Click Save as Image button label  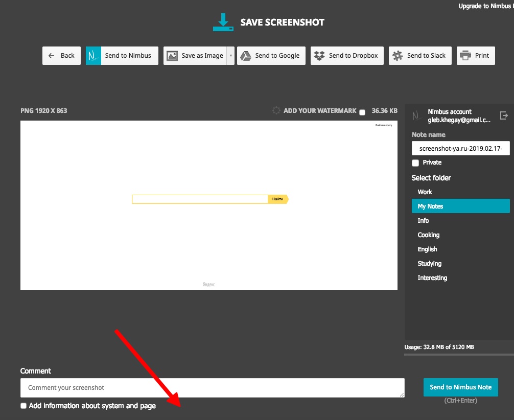tap(202, 56)
